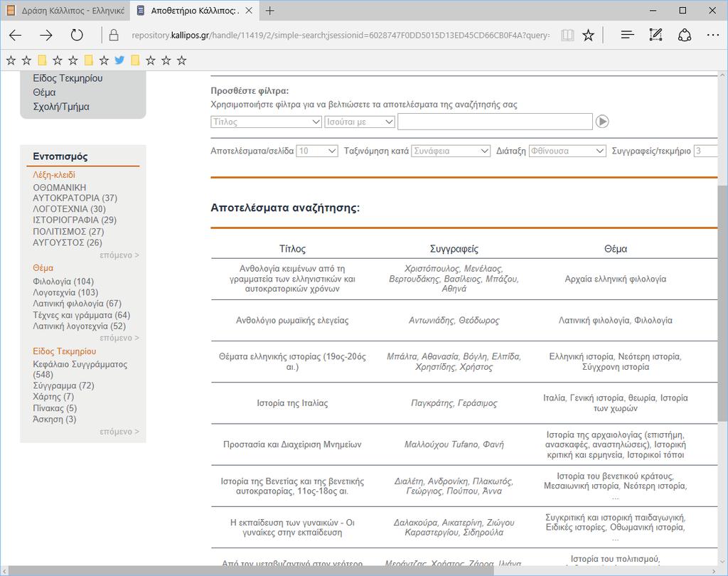
Task: Filter by ΙΣΤΟΡΙΟΓΡΑΦΙΑ (29) keyword
Action: [74, 220]
